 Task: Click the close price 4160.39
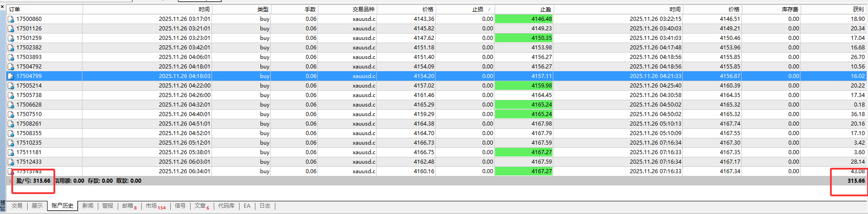pyautogui.click(x=730, y=86)
